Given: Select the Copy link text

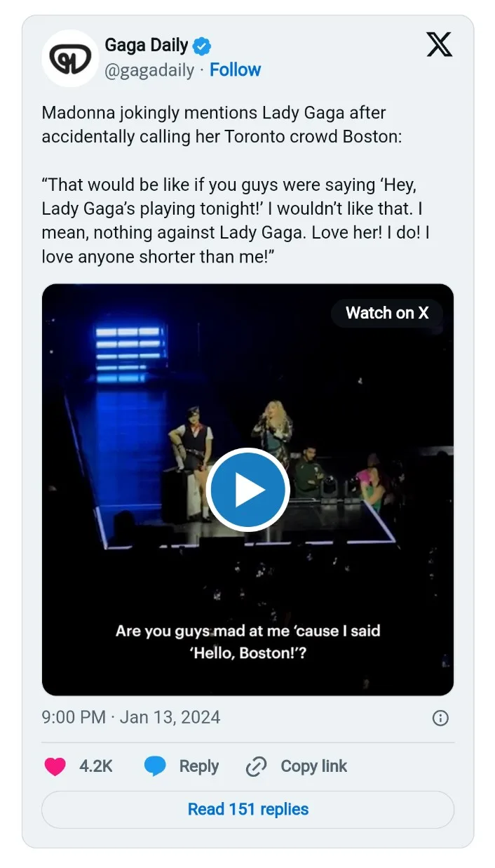Looking at the screenshot, I should pos(313,766).
